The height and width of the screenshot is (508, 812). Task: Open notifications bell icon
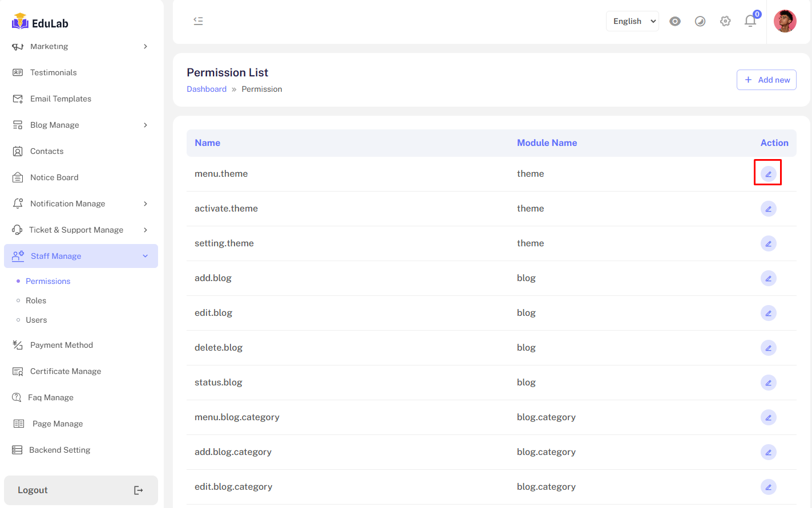click(750, 21)
